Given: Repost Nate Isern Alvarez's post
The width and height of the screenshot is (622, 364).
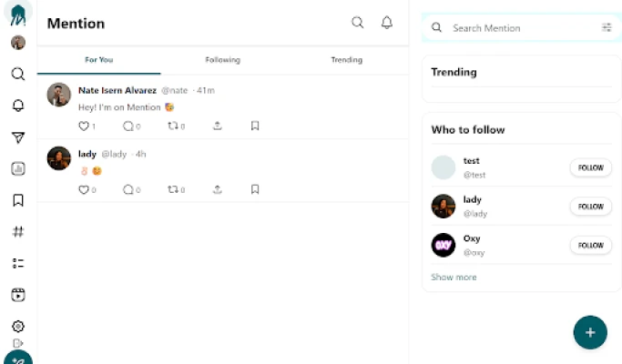Looking at the screenshot, I should 173,126.
